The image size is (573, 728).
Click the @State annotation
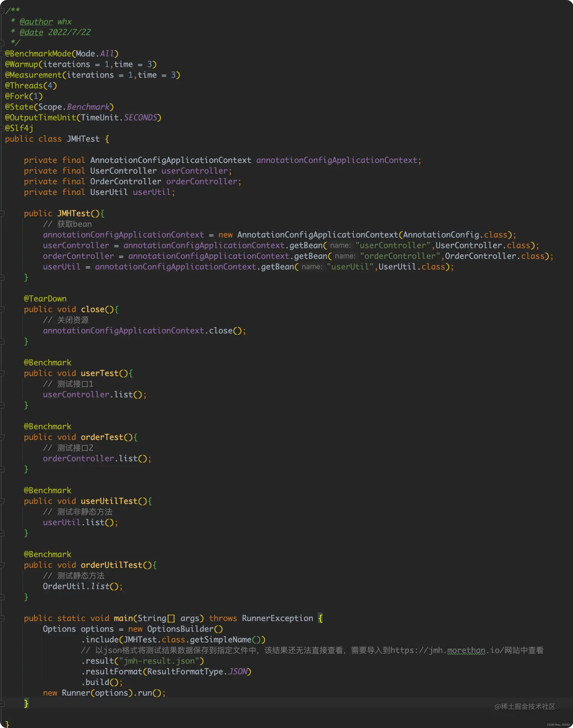click(x=19, y=107)
